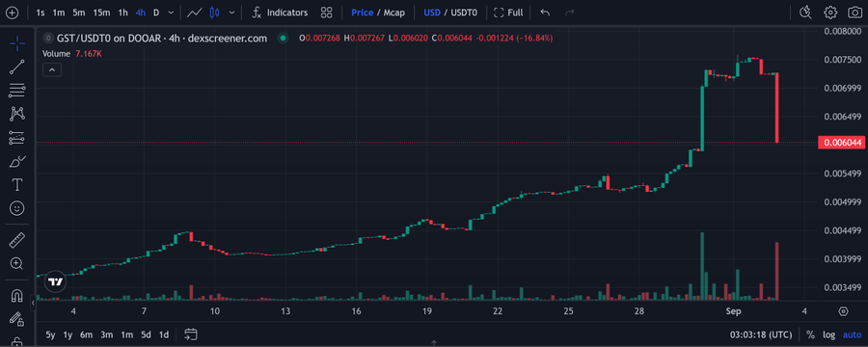Image resolution: width=868 pixels, height=347 pixels.
Task: Set bottom date range to 1m
Action: click(126, 334)
